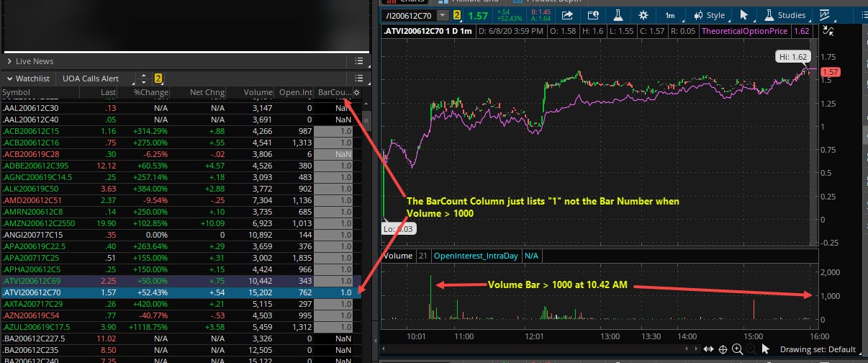This screenshot has width=868, height=363.
Task: Sort by the Volume column header
Action: tap(250, 93)
